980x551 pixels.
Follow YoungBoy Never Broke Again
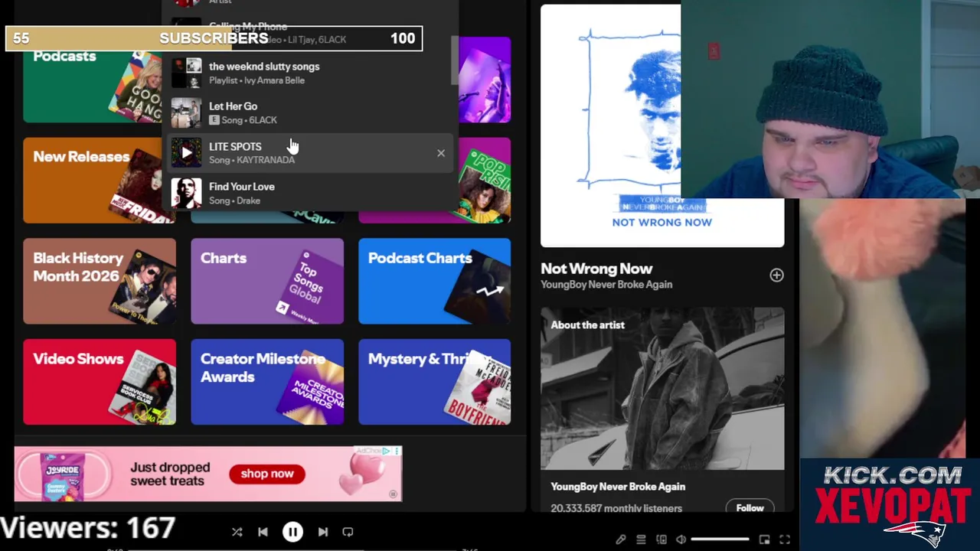tap(750, 508)
